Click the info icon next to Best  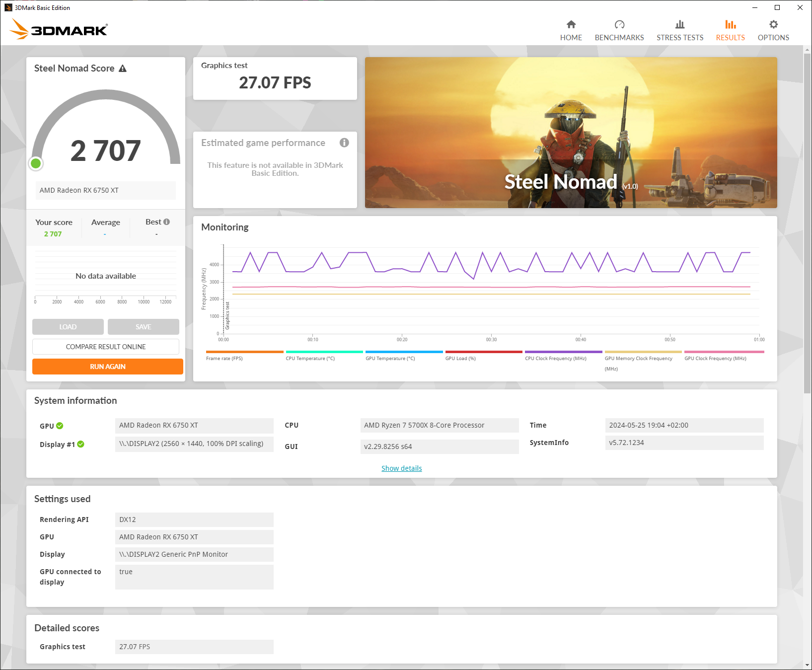[x=166, y=222]
